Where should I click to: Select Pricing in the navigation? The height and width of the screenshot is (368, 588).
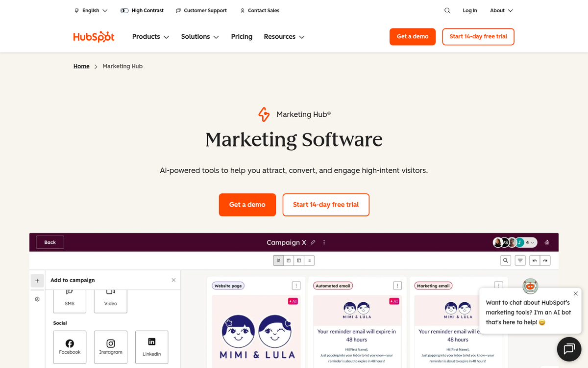[242, 36]
